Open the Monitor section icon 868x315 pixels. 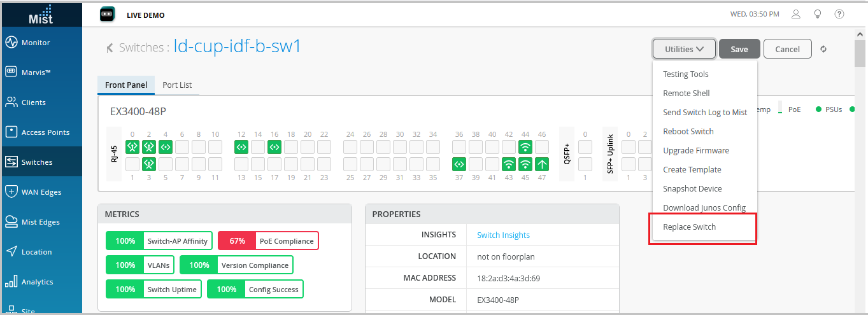[11, 43]
